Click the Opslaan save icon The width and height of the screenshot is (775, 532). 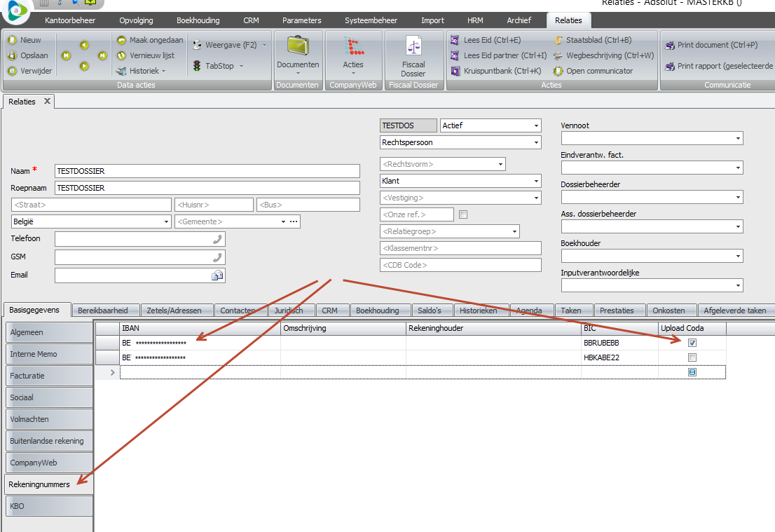tap(12, 55)
